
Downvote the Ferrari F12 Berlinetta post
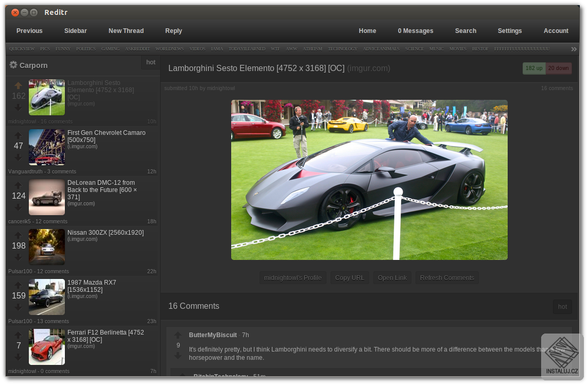pyautogui.click(x=19, y=357)
